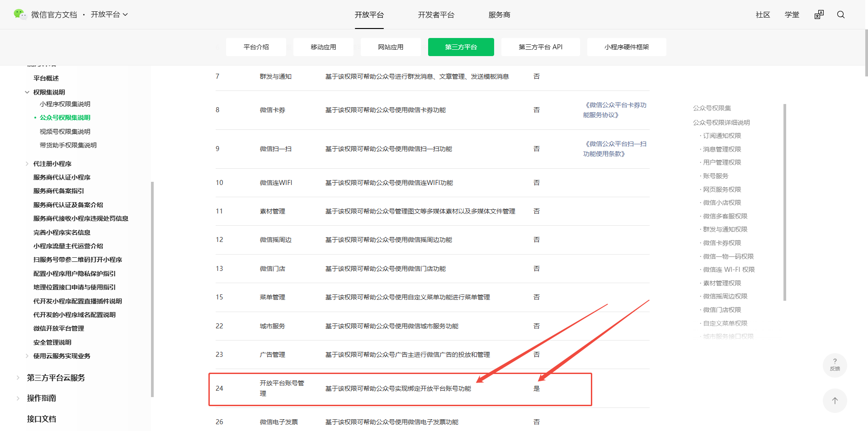
Task: Open 平台概述 in the sidebar
Action: click(x=46, y=78)
